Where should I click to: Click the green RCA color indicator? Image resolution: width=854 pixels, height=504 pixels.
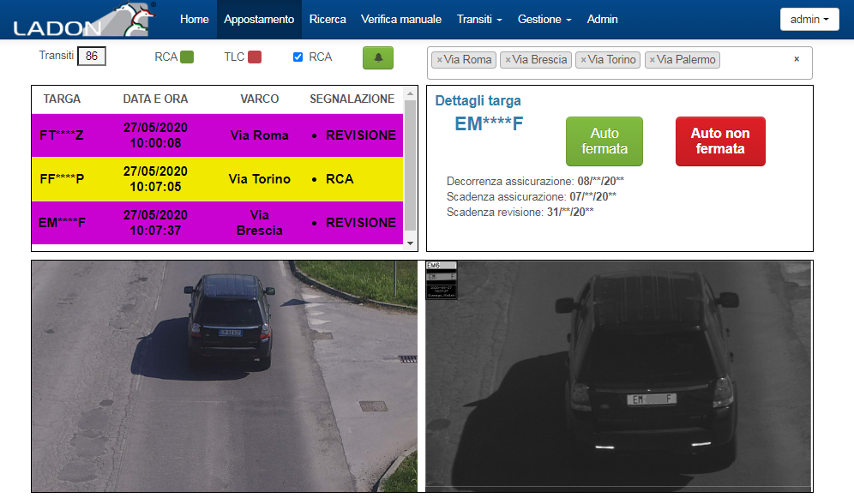[x=187, y=57]
